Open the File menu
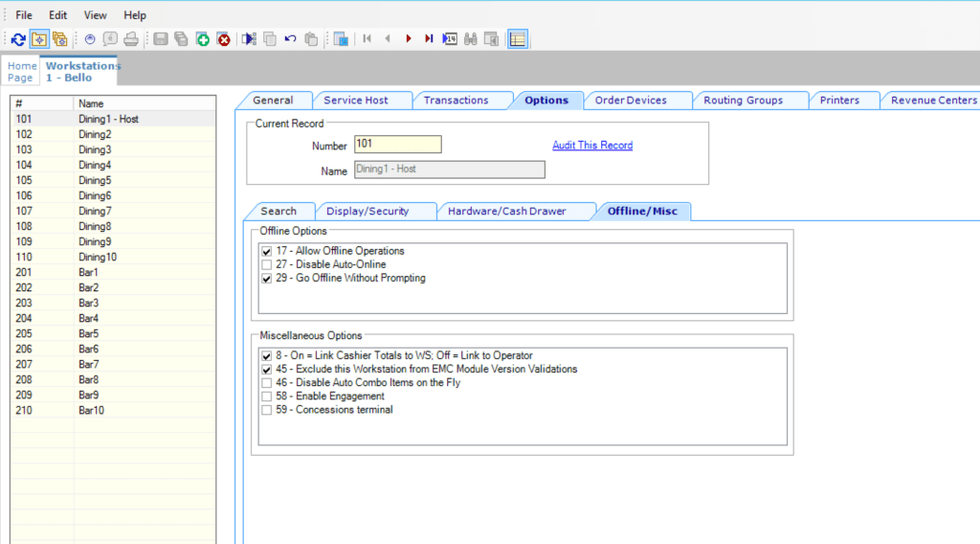 [24, 15]
